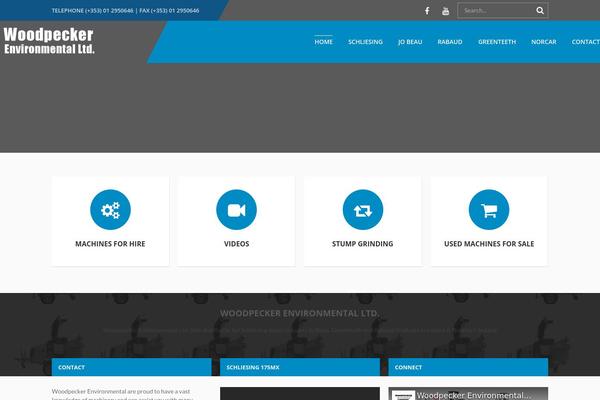
Task: Click the gears icon for machines hire
Action: click(110, 210)
